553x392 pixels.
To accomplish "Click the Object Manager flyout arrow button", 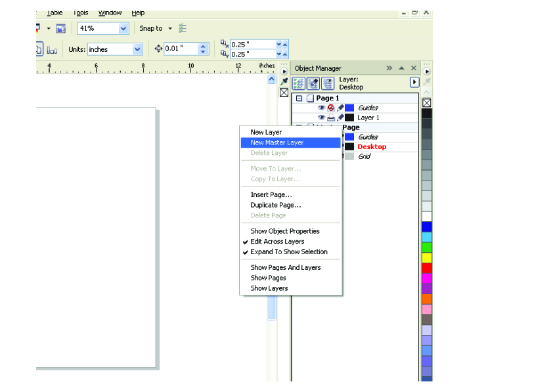I will pos(414,82).
